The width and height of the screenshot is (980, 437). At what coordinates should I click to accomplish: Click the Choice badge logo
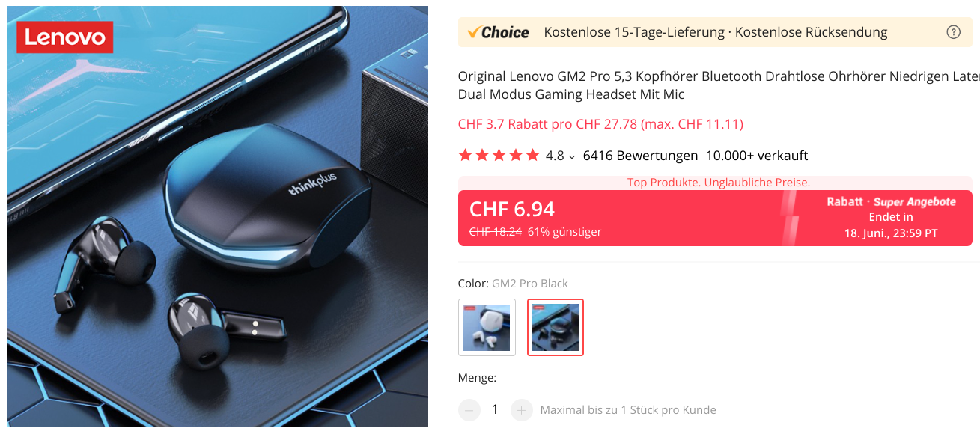click(498, 32)
